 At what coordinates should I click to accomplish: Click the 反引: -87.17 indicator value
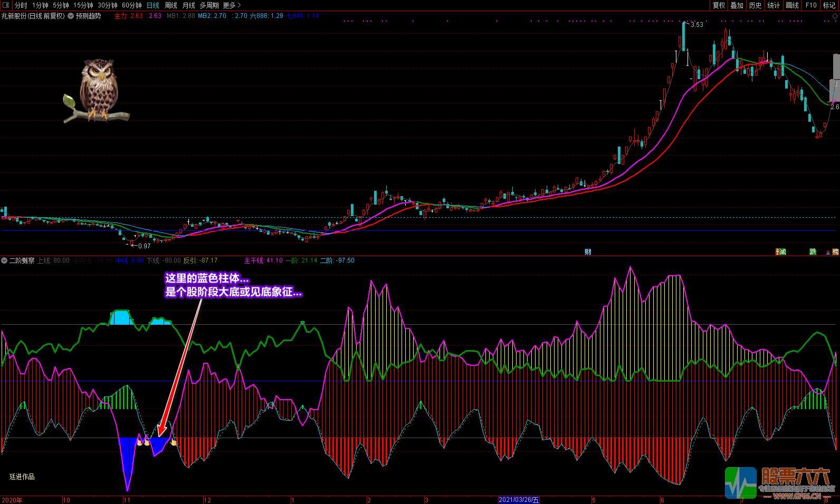coord(201,260)
